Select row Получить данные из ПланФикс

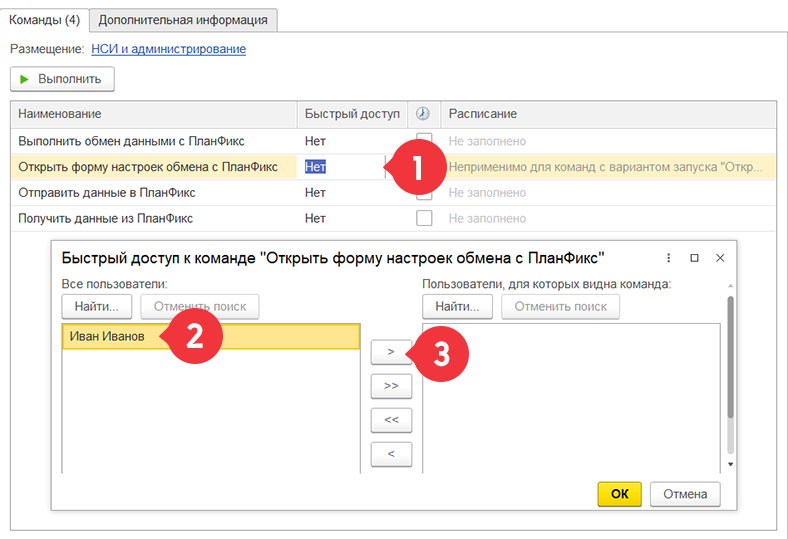point(393,219)
